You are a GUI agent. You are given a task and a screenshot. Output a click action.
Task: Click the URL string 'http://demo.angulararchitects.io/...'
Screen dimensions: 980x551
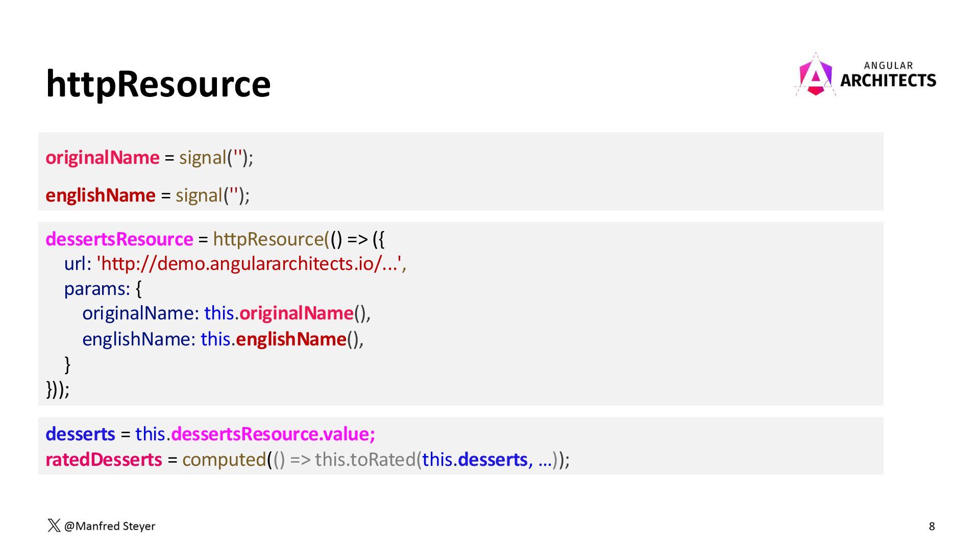pos(249,264)
